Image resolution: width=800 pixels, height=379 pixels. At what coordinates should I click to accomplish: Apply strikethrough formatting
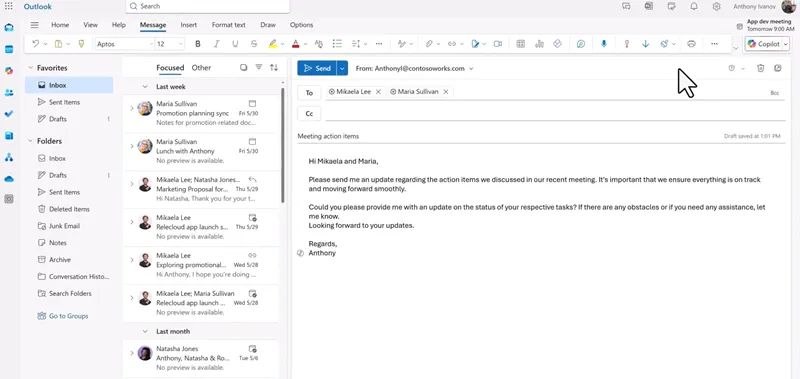(x=254, y=44)
